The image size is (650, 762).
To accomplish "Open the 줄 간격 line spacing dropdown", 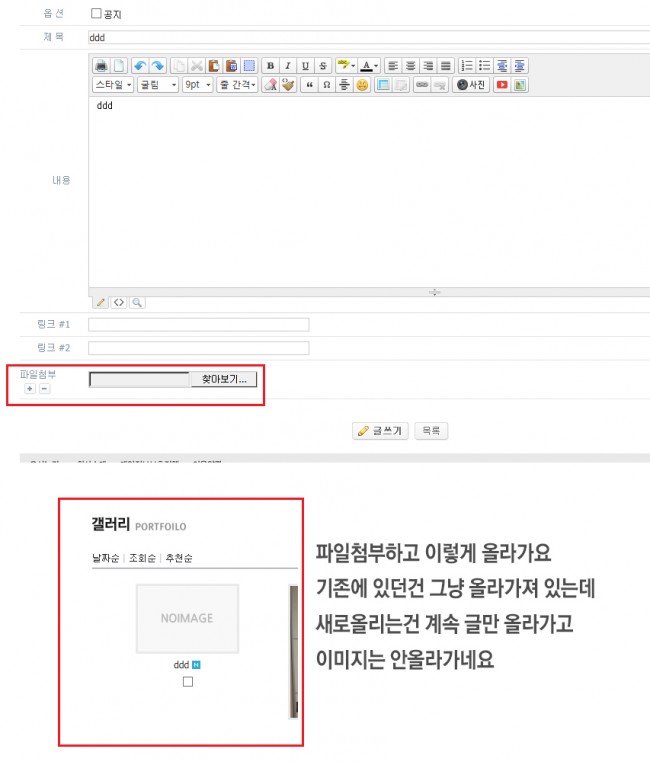I will [x=237, y=85].
